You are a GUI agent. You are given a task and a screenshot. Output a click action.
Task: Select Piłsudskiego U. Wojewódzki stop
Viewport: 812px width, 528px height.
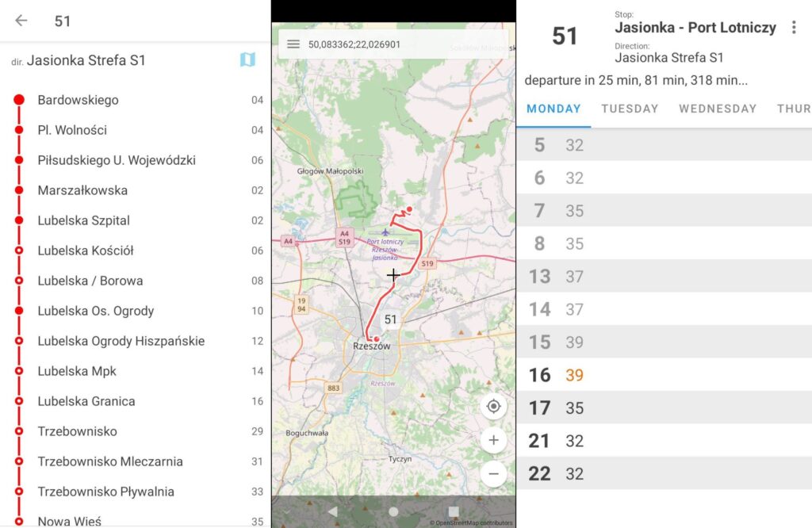(x=135, y=160)
